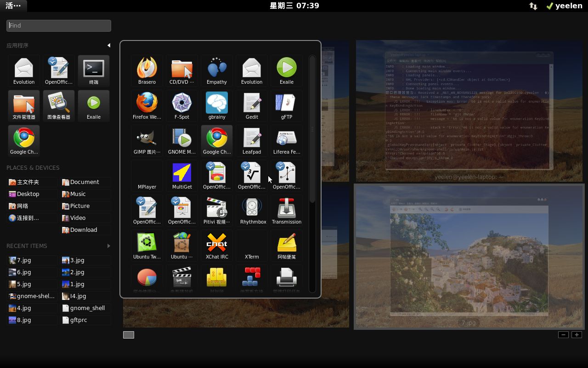Collapse the 应用程序 applications panel arrow
The image size is (588, 368).
coord(109,45)
